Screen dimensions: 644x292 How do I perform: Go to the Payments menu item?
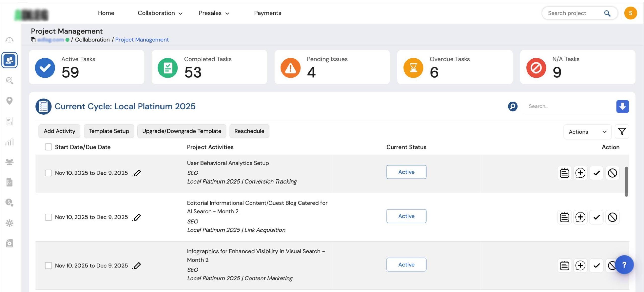267,13
